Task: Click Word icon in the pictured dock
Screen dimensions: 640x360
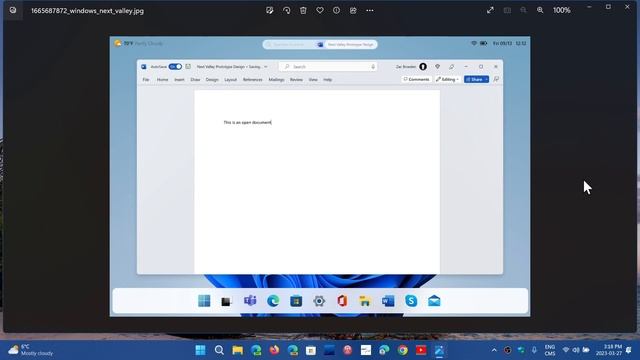Action: pos(388,301)
